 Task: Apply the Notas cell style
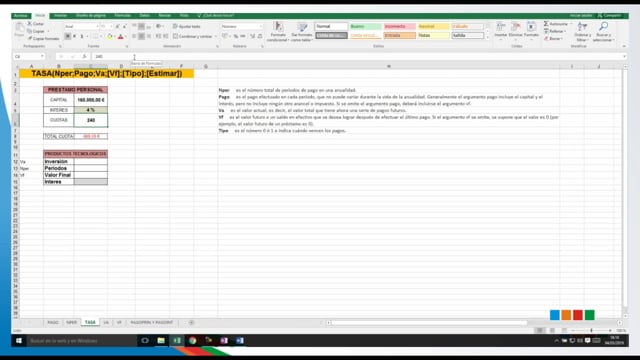pos(433,36)
